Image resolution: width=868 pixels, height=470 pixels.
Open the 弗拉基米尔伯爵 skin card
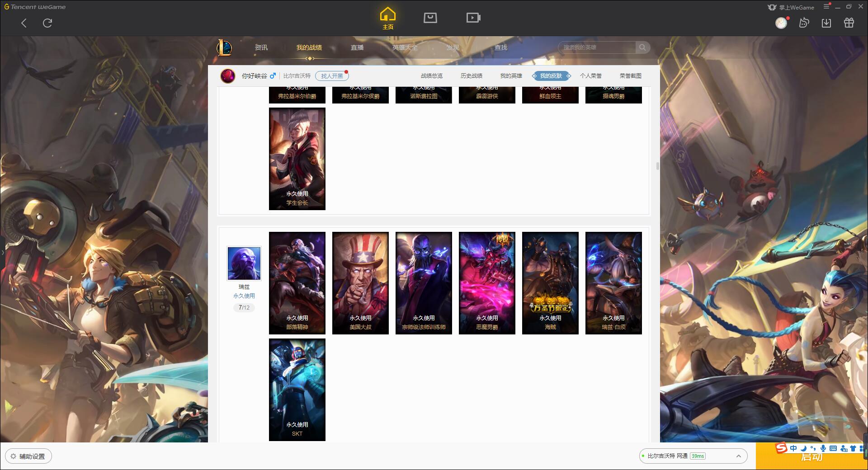click(297, 95)
